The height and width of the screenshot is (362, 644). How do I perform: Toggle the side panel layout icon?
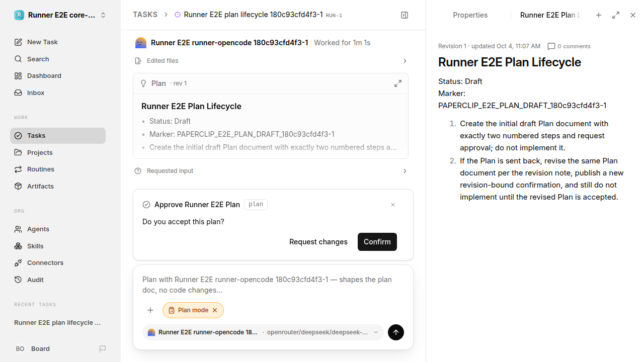405,15
